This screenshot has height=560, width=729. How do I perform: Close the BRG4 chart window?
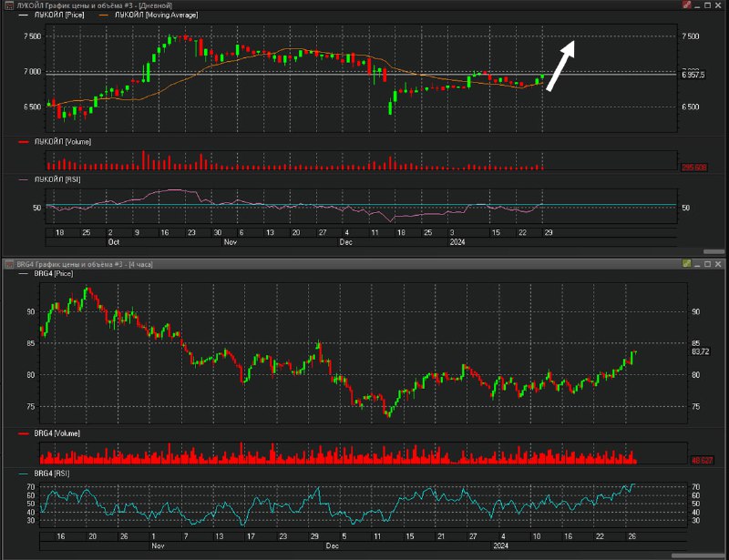tap(718, 263)
